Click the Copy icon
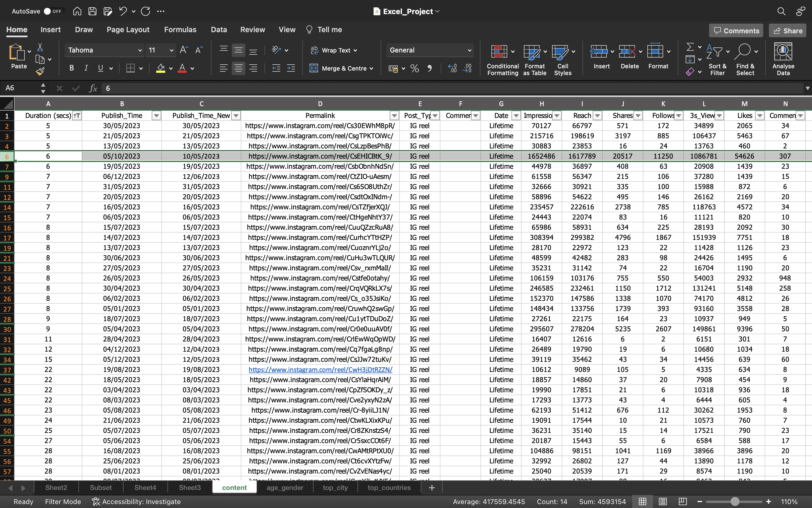Image resolution: width=812 pixels, height=508 pixels. point(40,60)
